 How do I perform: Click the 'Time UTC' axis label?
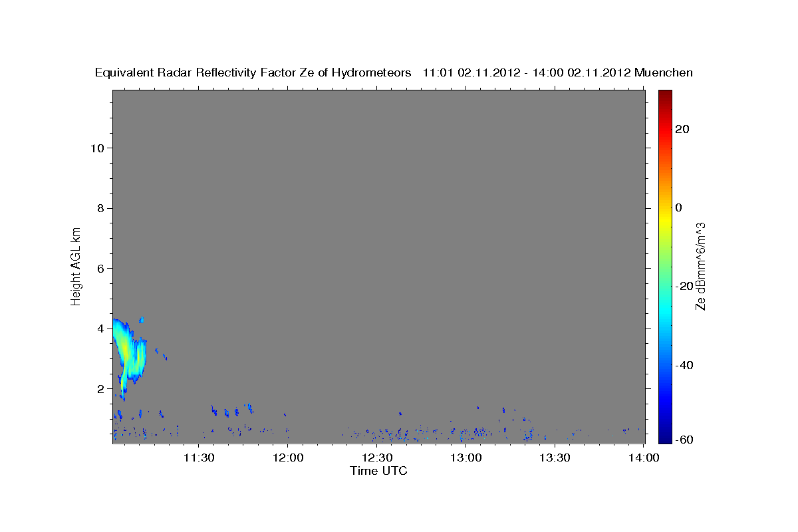point(378,471)
